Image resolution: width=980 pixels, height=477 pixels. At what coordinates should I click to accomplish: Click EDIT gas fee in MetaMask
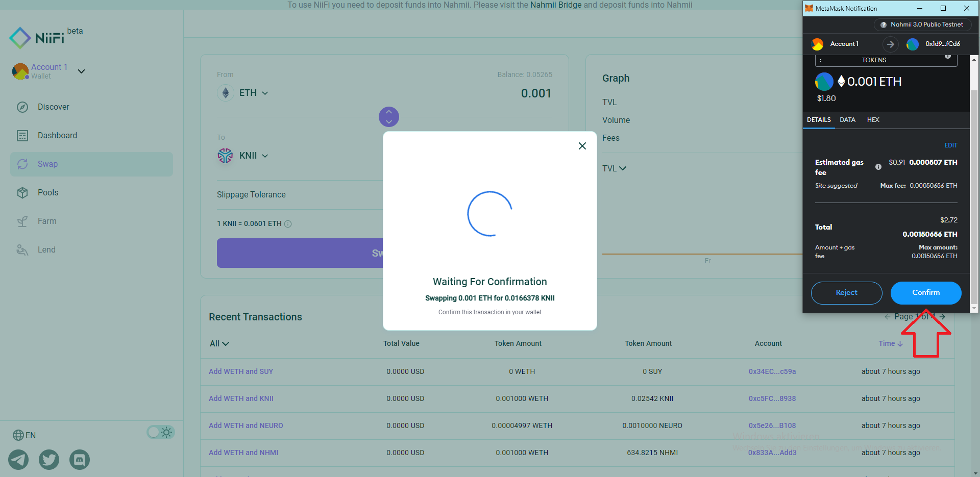pyautogui.click(x=950, y=145)
